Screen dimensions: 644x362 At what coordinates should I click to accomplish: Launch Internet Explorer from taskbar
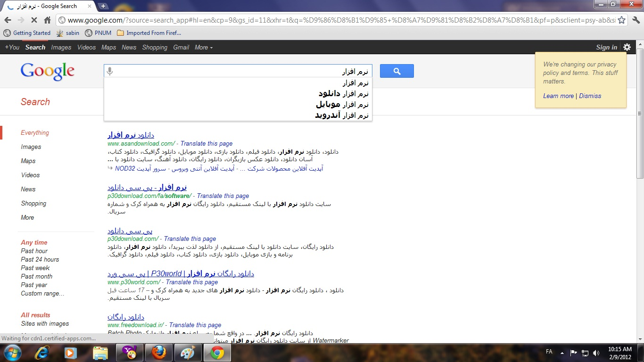pos(43,353)
